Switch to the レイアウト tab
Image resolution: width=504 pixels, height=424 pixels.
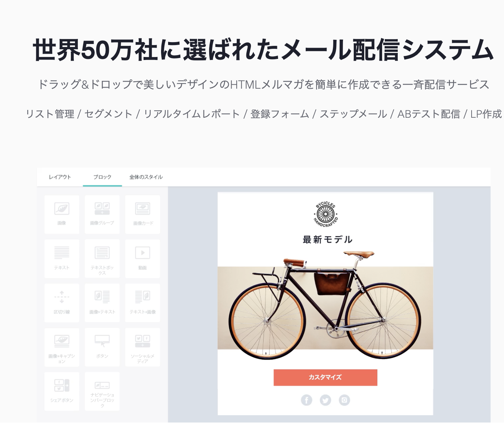[60, 177]
